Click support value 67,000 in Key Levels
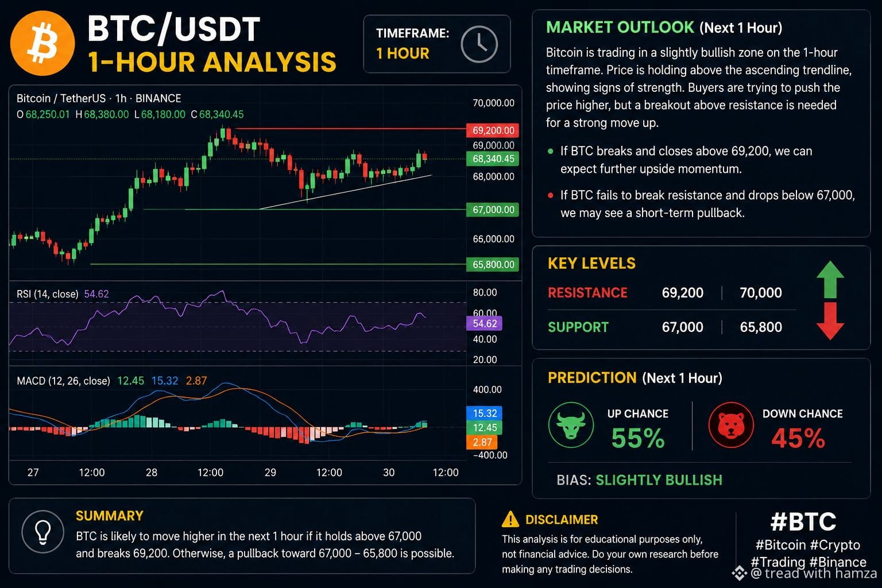The width and height of the screenshot is (882, 588). pyautogui.click(x=682, y=327)
